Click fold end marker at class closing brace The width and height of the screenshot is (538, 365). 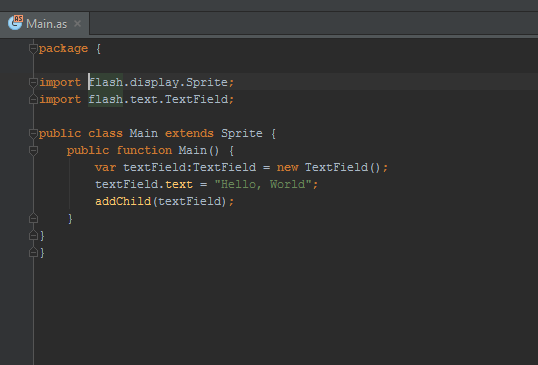point(33,235)
